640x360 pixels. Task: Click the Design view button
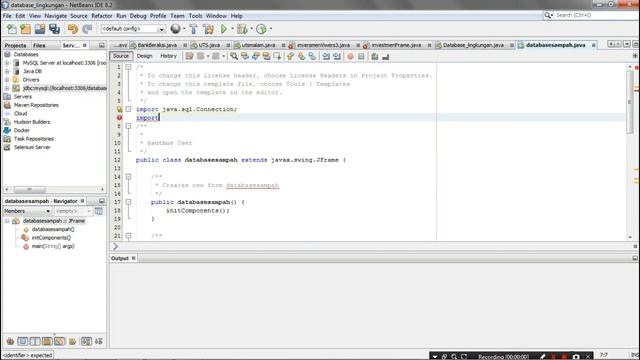click(x=144, y=56)
